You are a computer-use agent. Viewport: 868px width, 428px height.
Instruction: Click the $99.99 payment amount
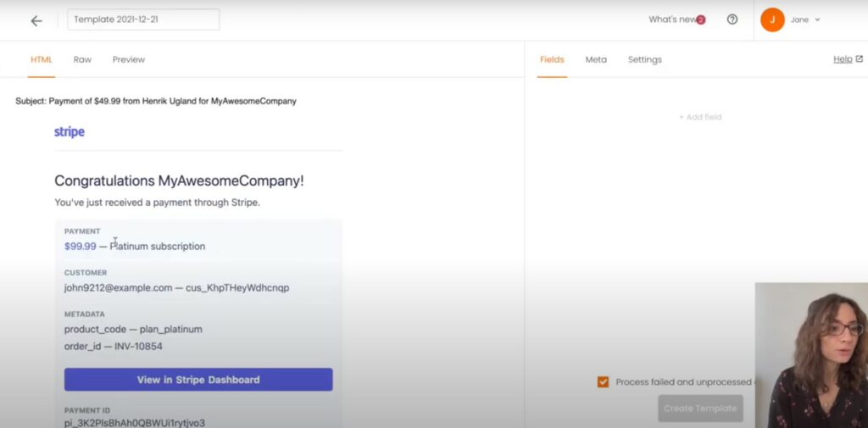tap(81, 247)
